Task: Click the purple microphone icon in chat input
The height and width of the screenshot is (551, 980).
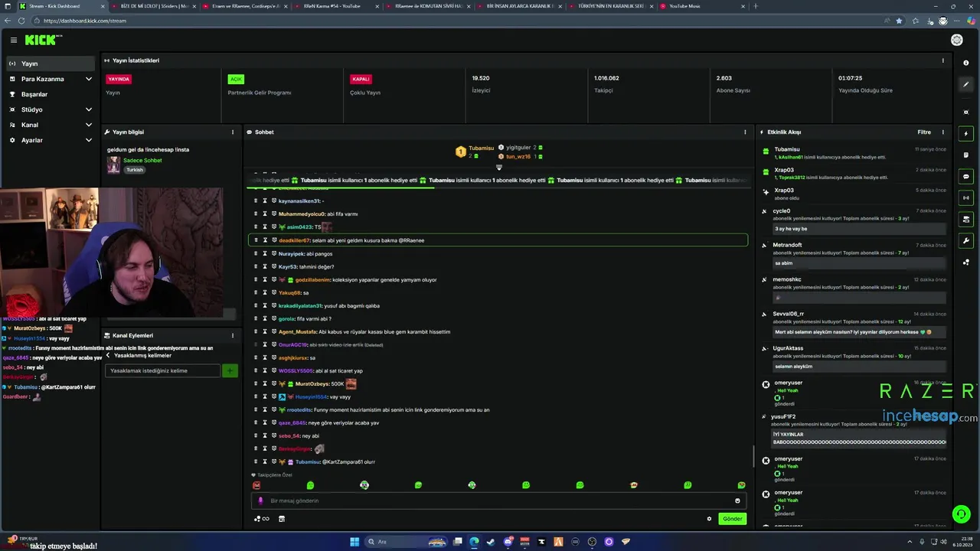Action: pos(260,500)
